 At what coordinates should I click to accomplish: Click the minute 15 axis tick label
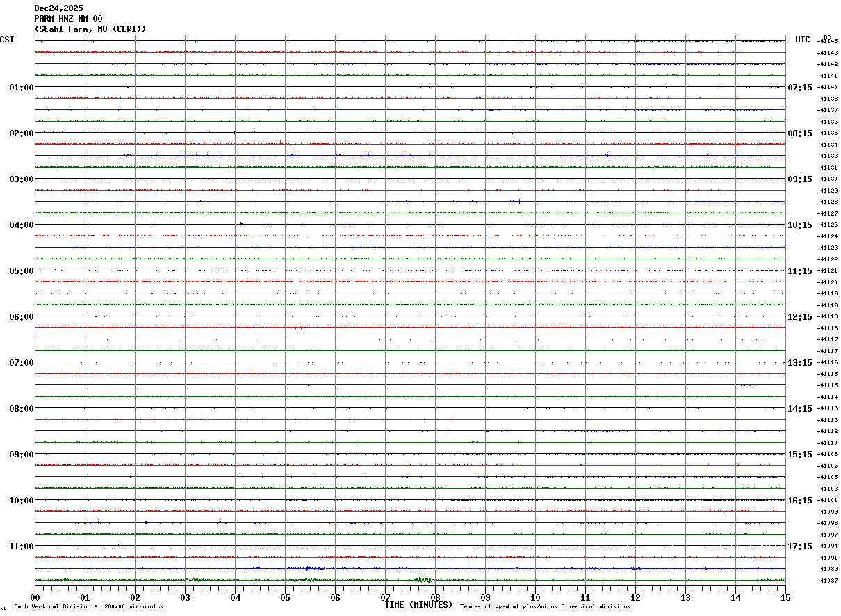tap(785, 597)
